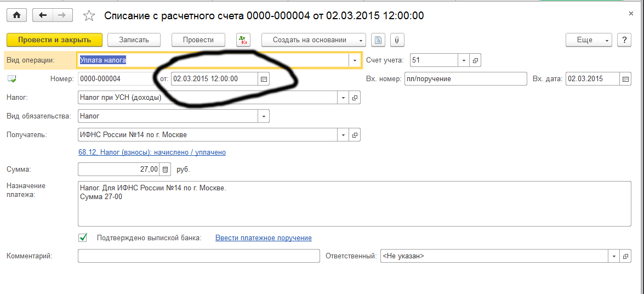Click the Записать button

click(x=134, y=40)
